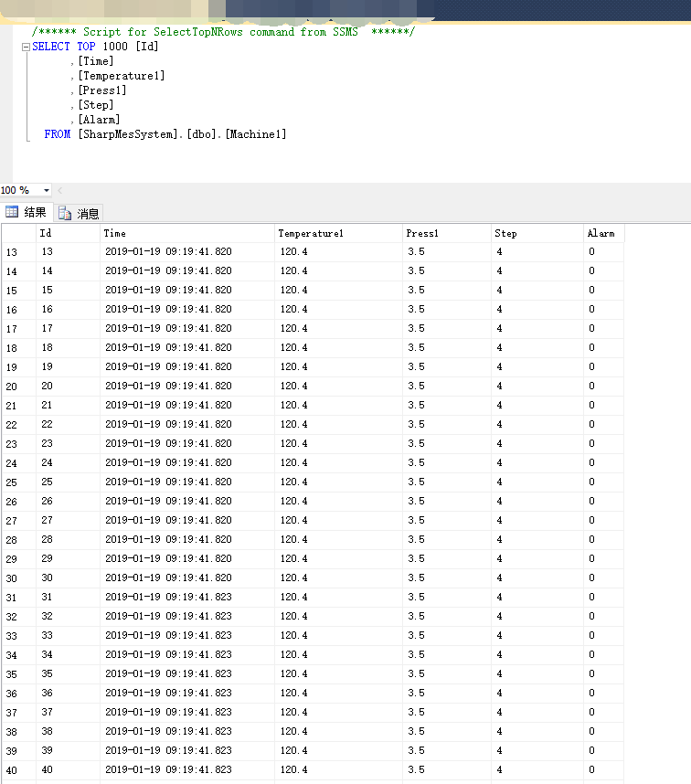The image size is (691, 784).
Task: Click Id cell with value 27
Action: [68, 521]
